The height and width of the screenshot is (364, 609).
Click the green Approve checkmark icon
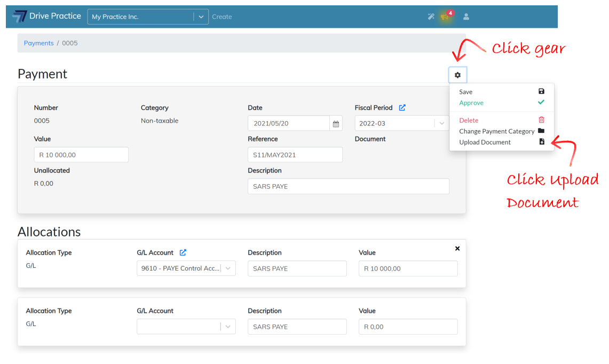click(x=541, y=102)
